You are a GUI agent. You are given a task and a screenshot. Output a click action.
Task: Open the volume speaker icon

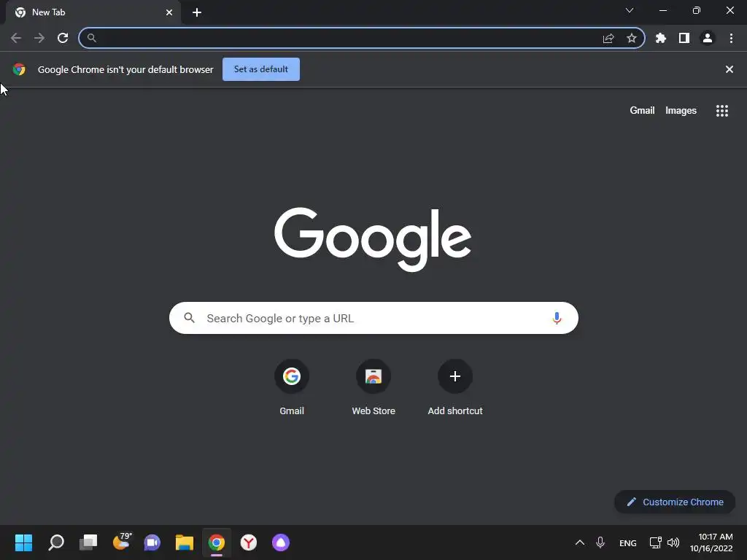tap(673, 542)
